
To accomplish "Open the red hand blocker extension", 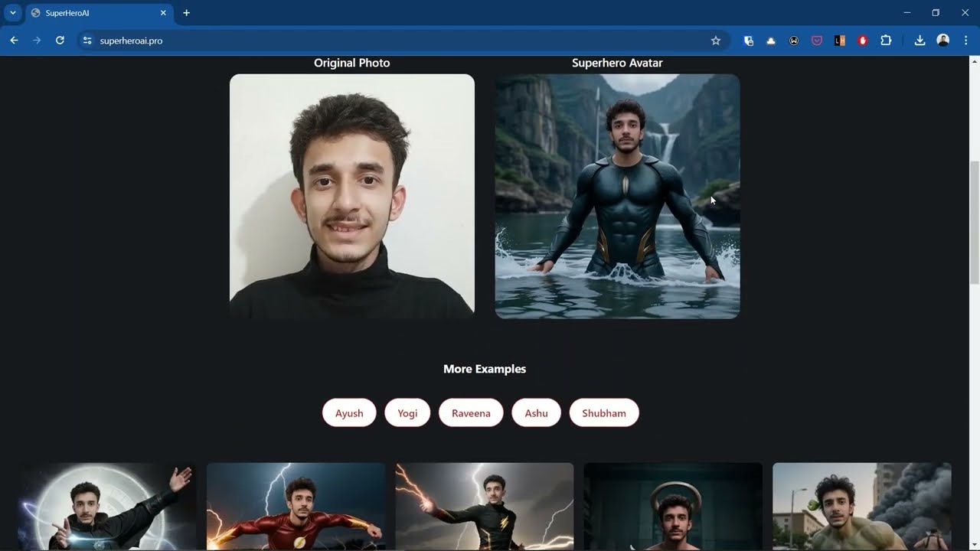I will point(863,41).
